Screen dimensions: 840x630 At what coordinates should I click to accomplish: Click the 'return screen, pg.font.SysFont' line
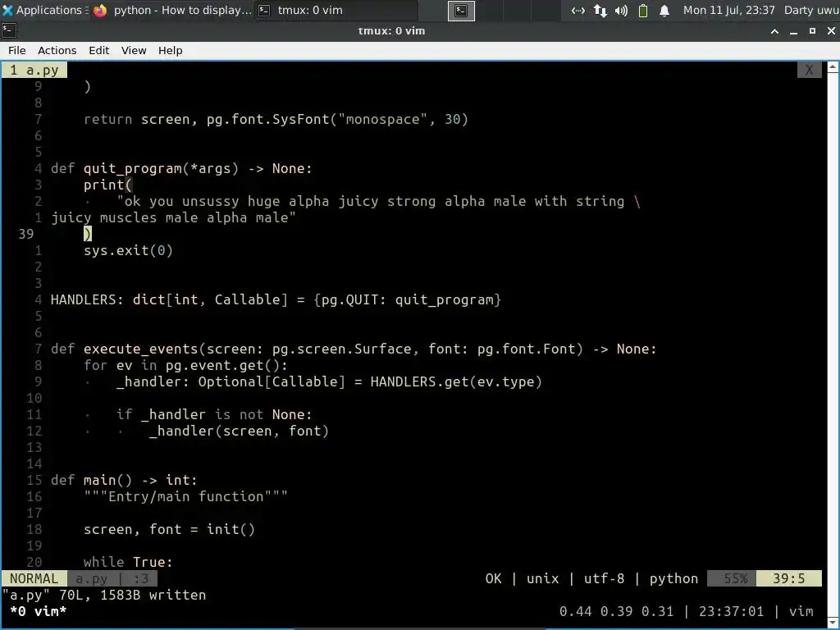[x=276, y=119]
